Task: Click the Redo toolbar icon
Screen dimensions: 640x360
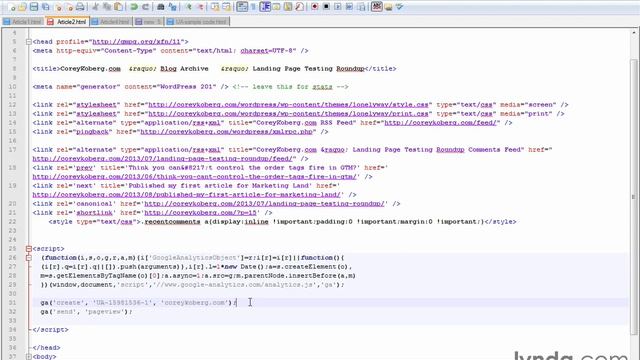Action: point(145,7)
